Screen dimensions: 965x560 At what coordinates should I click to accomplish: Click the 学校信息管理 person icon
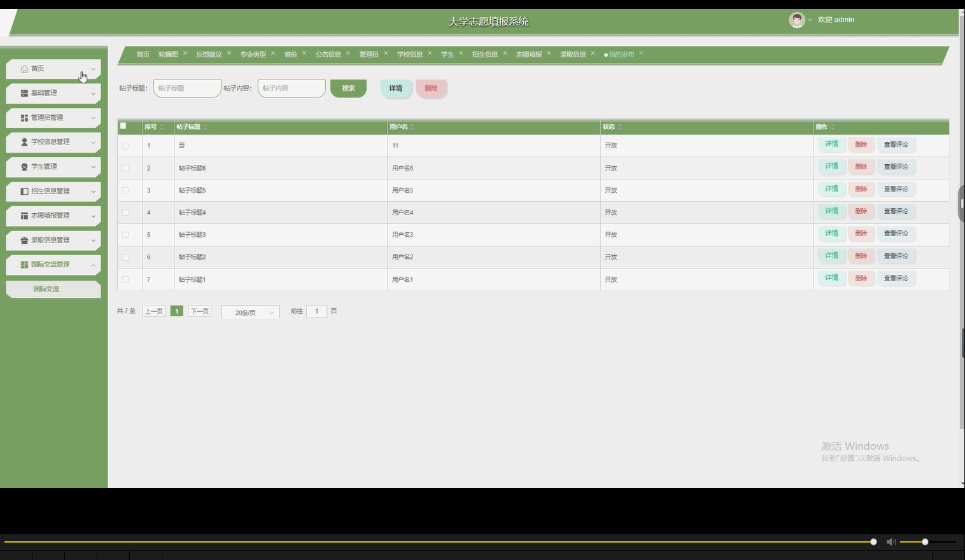pos(24,142)
